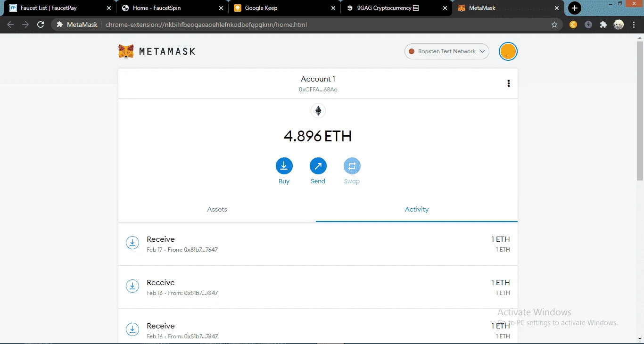Click the Swap icon button
Image resolution: width=644 pixels, height=344 pixels.
click(352, 166)
